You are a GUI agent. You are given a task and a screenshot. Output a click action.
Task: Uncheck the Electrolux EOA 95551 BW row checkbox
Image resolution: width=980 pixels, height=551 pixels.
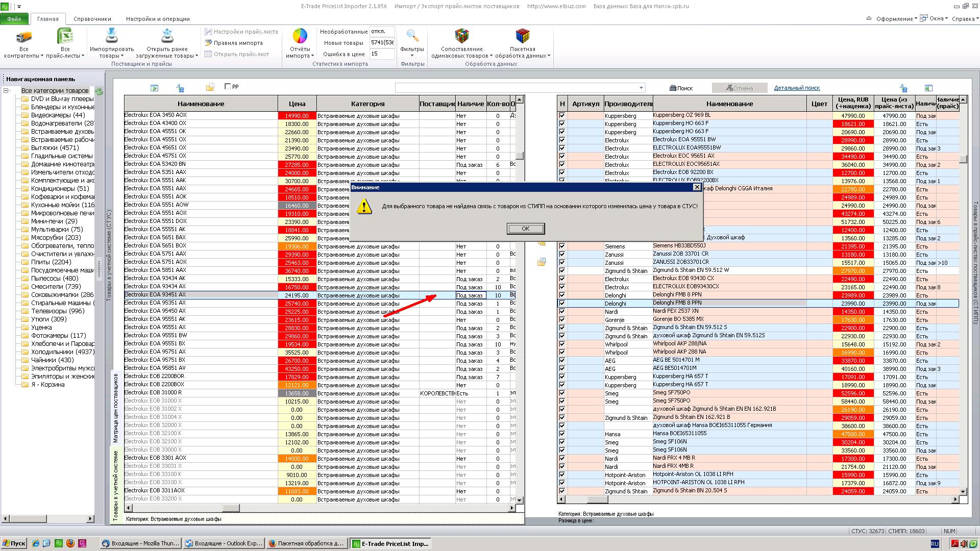pos(562,140)
